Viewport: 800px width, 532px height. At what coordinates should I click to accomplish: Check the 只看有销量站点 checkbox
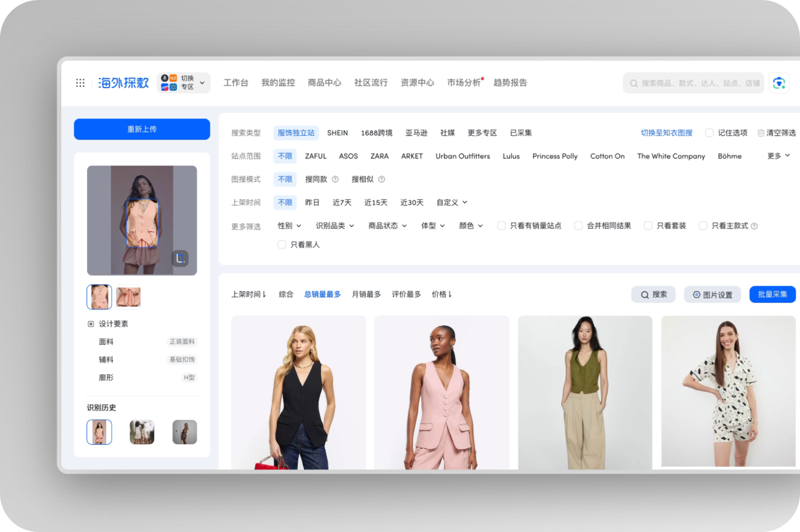tap(502, 226)
